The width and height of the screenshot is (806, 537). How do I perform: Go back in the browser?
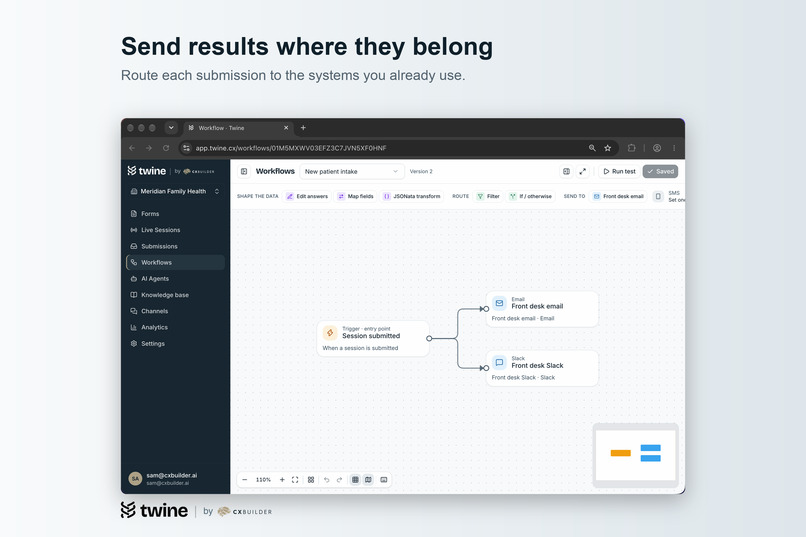(x=132, y=148)
